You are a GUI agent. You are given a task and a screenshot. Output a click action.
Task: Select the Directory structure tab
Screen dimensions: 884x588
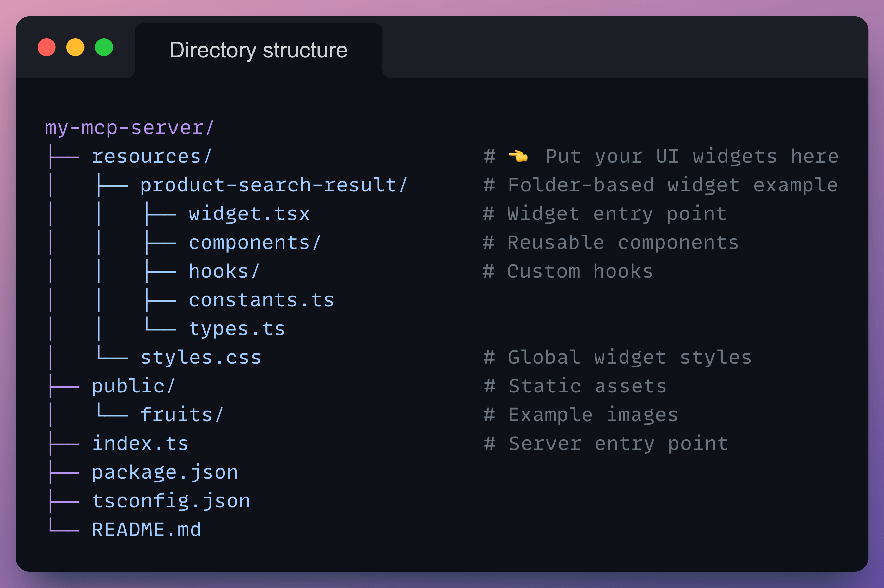click(x=258, y=50)
